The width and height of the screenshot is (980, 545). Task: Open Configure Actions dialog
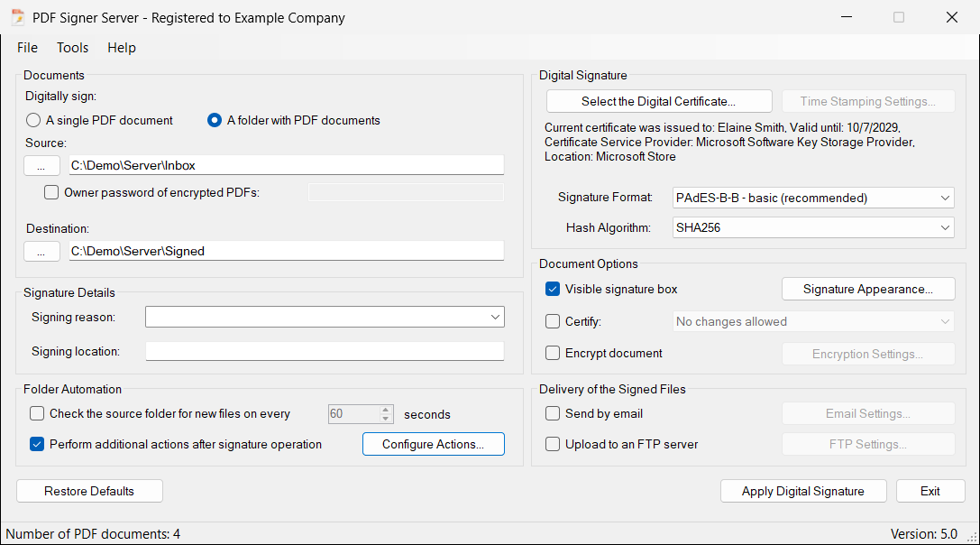(x=433, y=444)
